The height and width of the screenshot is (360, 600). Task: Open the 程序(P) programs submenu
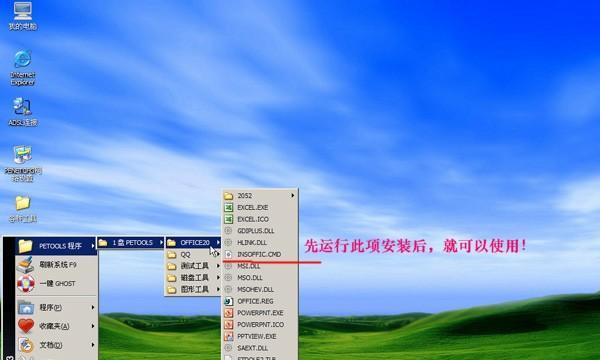click(x=56, y=308)
